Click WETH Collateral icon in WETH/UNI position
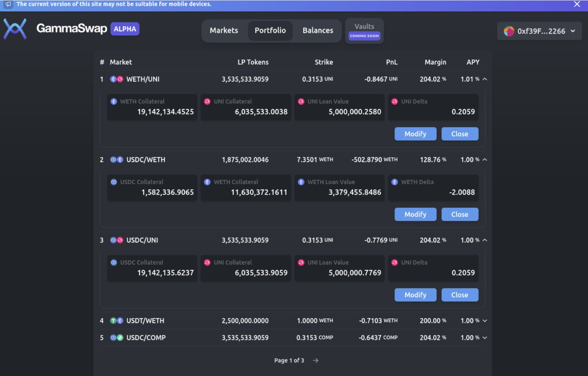Viewport: 588px width, 376px height. 114,101
